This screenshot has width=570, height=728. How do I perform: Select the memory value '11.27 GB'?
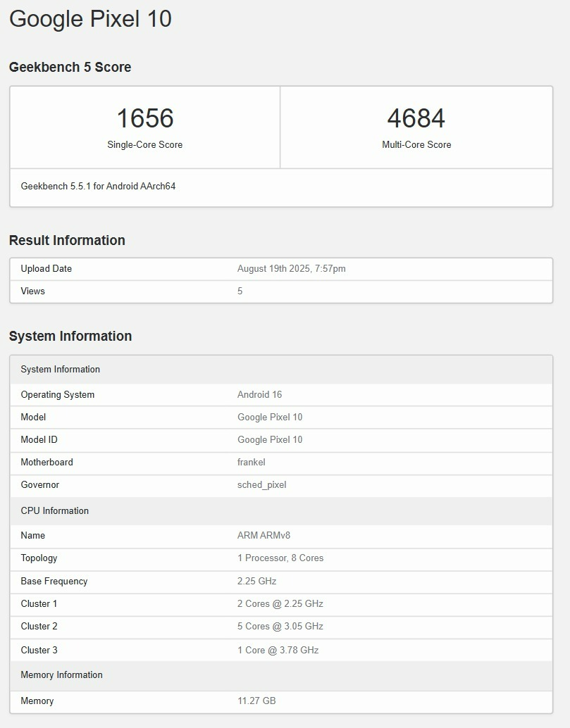click(256, 701)
